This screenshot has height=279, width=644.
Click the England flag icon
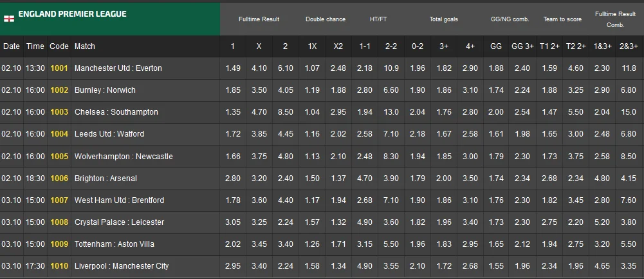click(9, 19)
